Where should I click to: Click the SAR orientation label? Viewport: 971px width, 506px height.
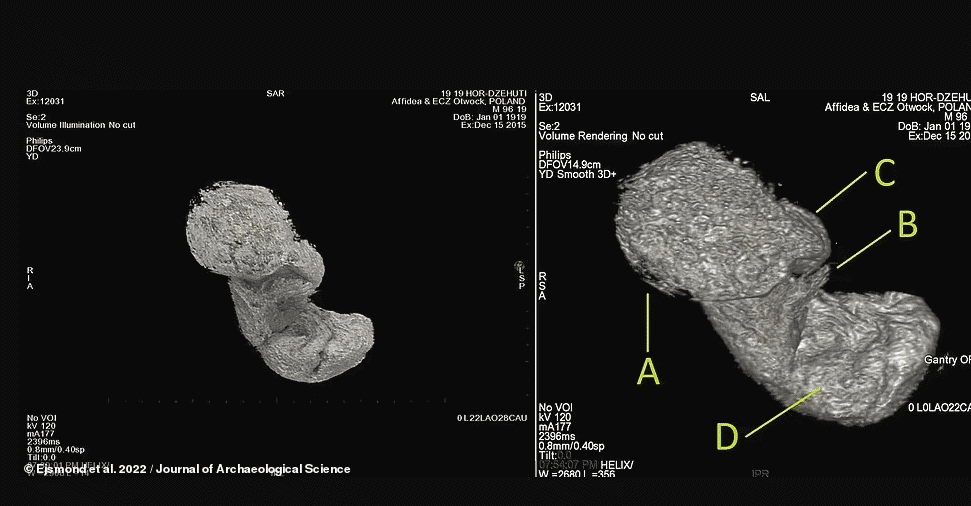pos(275,94)
